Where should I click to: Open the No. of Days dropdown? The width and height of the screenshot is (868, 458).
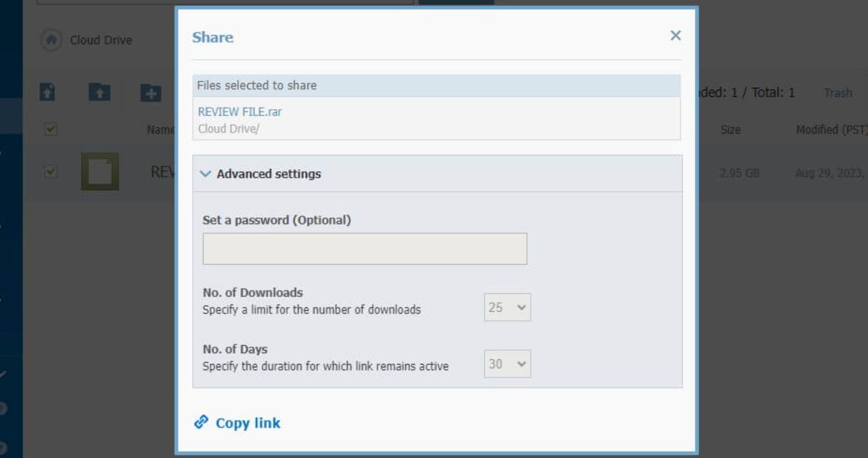pyautogui.click(x=507, y=364)
